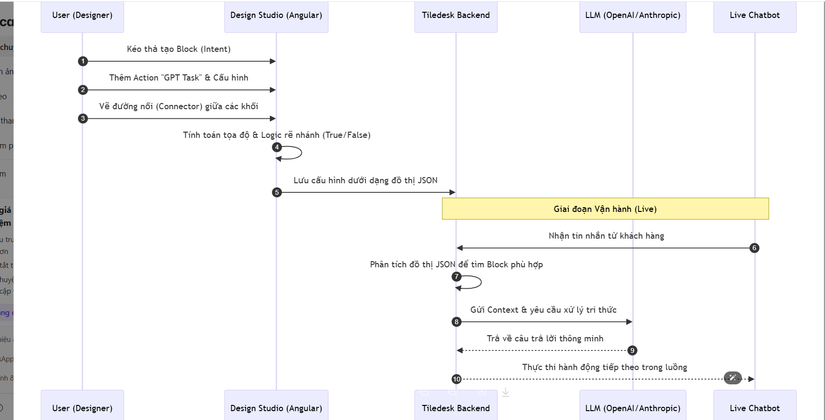Screen dimensions: 825x420
Task: Click step marker number 1
Action: (x=83, y=61)
